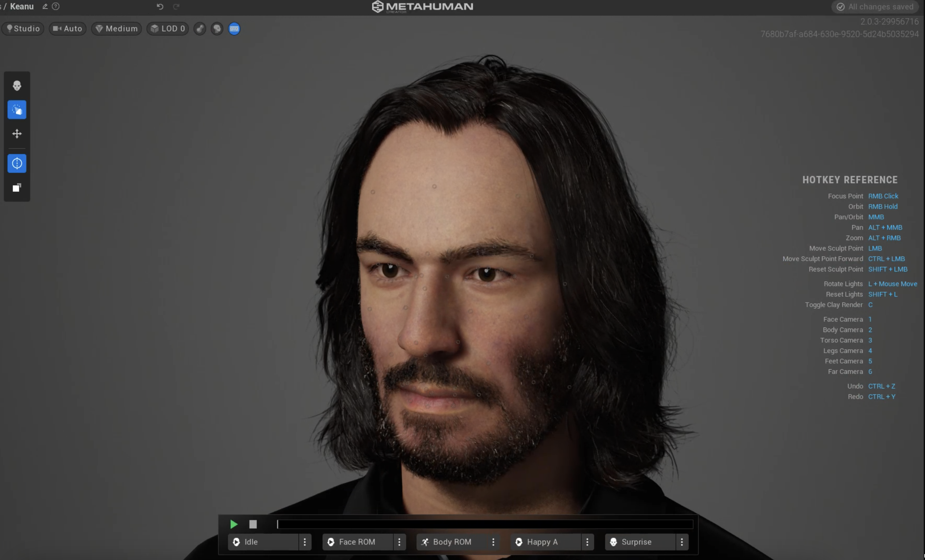This screenshot has width=925, height=560.
Task: Click the head profile icon in top toolbar
Action: (x=217, y=28)
